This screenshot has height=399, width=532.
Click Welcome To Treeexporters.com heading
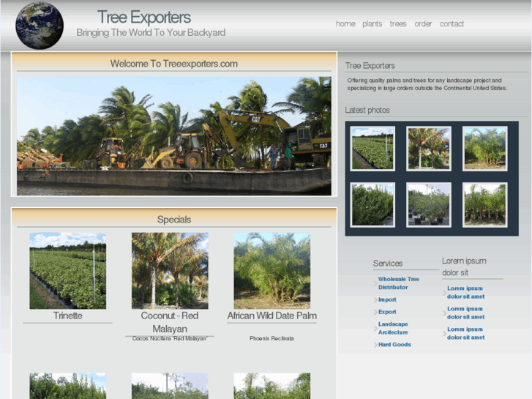174,64
